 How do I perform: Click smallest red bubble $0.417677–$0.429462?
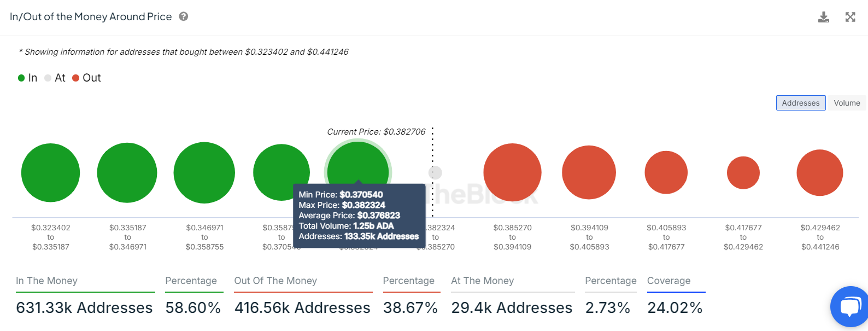pyautogui.click(x=743, y=173)
